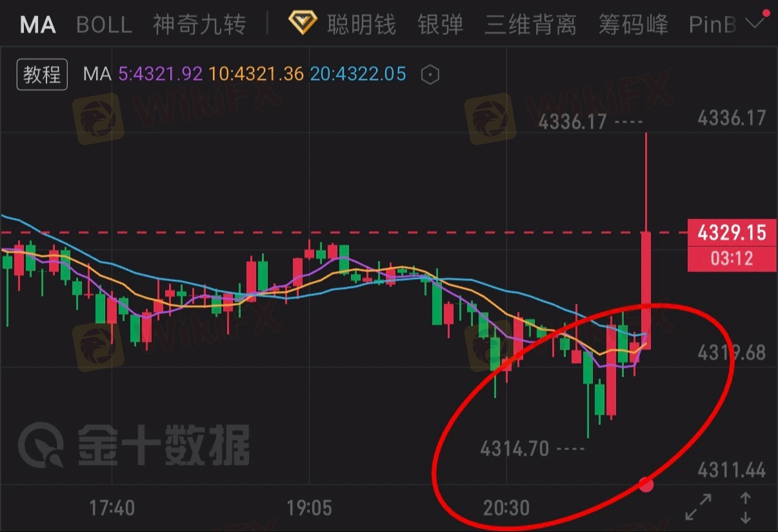Viewport: 778px width, 532px height.
Task: Tap the MA 20 blue value label
Action: click(358, 74)
